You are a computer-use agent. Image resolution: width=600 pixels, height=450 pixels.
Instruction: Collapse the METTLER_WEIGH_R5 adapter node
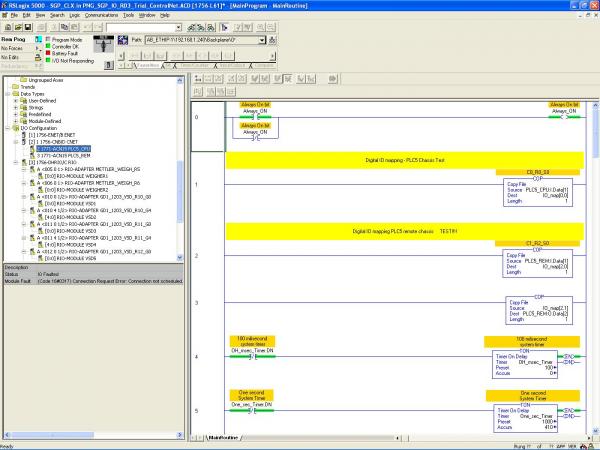coord(24,169)
